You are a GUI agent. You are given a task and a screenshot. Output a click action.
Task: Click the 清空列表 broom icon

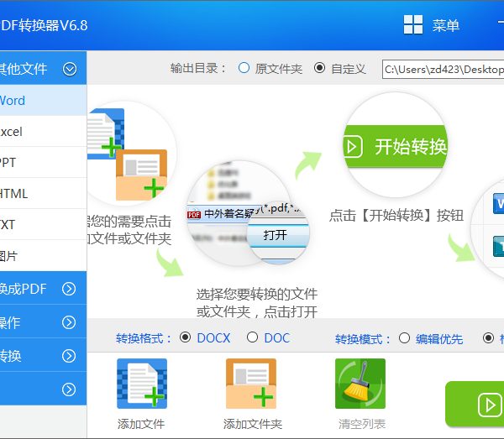point(360,384)
